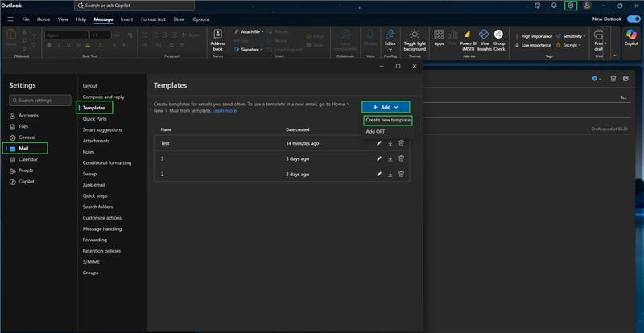Open Conditional formatting settings

(x=107, y=163)
